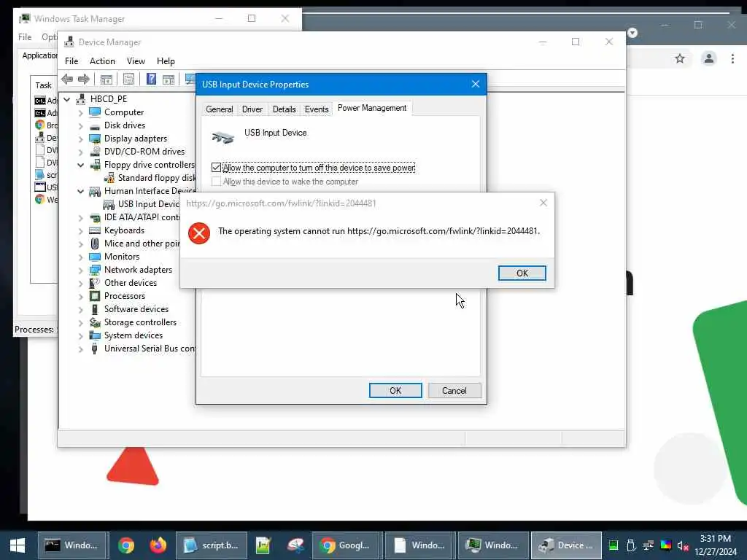Viewport: 747px width, 560px height.
Task: Select the Monitors icon in device tree
Action: tap(95, 257)
